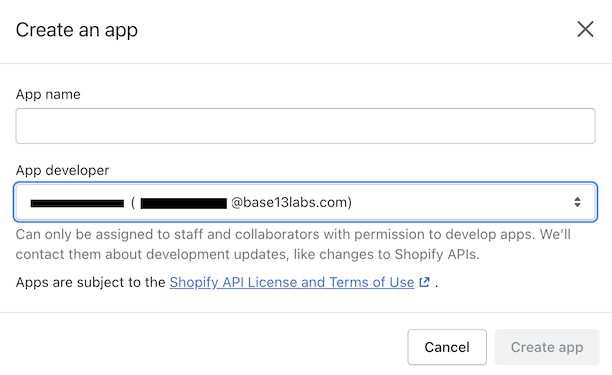
Task: Click the word Shopify in the license link
Action: point(194,282)
